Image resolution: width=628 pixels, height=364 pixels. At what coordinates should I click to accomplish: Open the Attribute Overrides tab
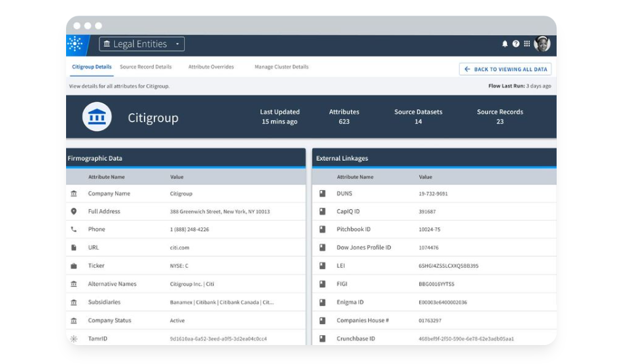coord(211,67)
